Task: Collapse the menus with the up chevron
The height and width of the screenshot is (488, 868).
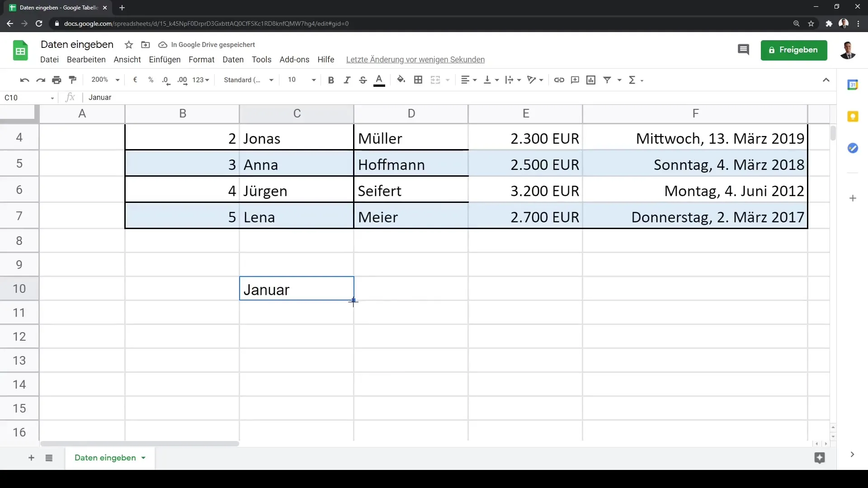Action: pyautogui.click(x=826, y=80)
